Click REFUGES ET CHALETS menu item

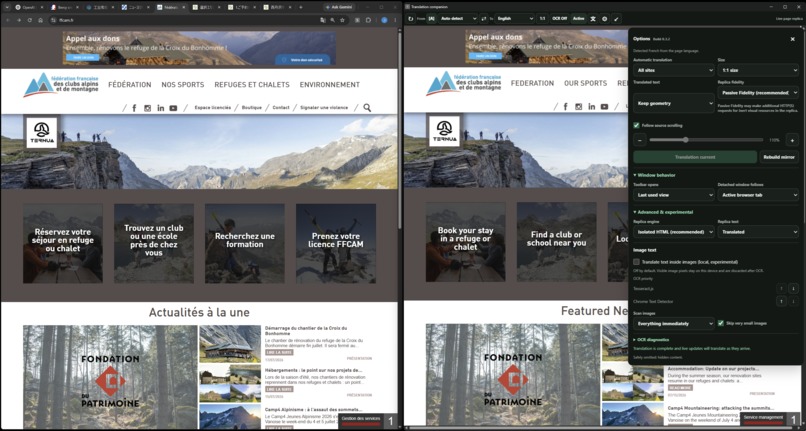click(x=252, y=84)
